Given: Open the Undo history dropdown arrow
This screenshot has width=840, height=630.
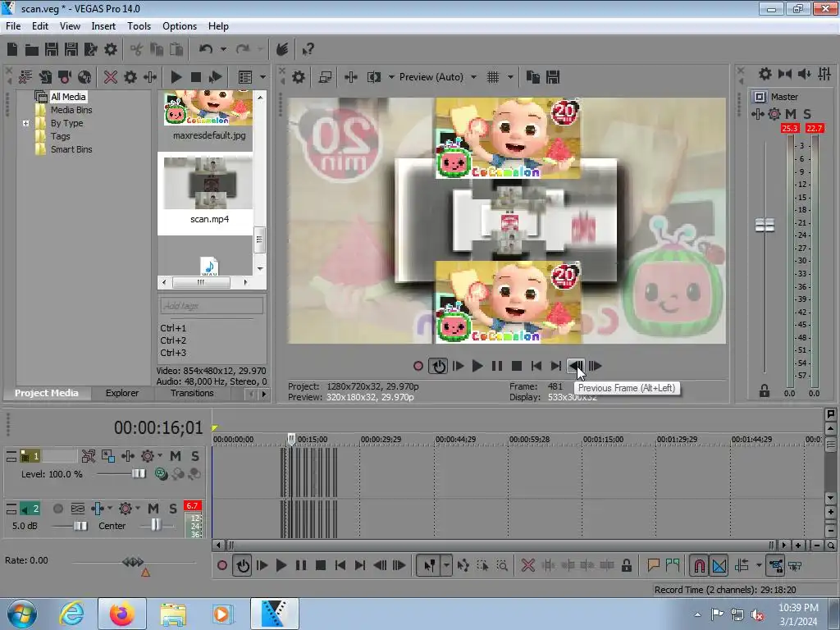Looking at the screenshot, I should coord(223,49).
